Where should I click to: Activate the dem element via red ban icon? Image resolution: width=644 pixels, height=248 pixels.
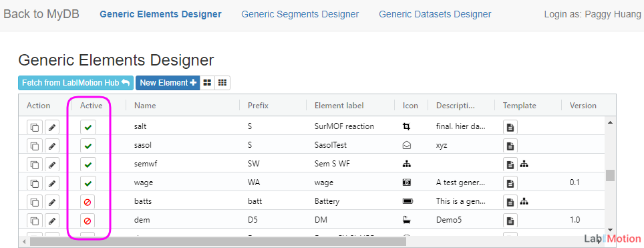tap(88, 221)
